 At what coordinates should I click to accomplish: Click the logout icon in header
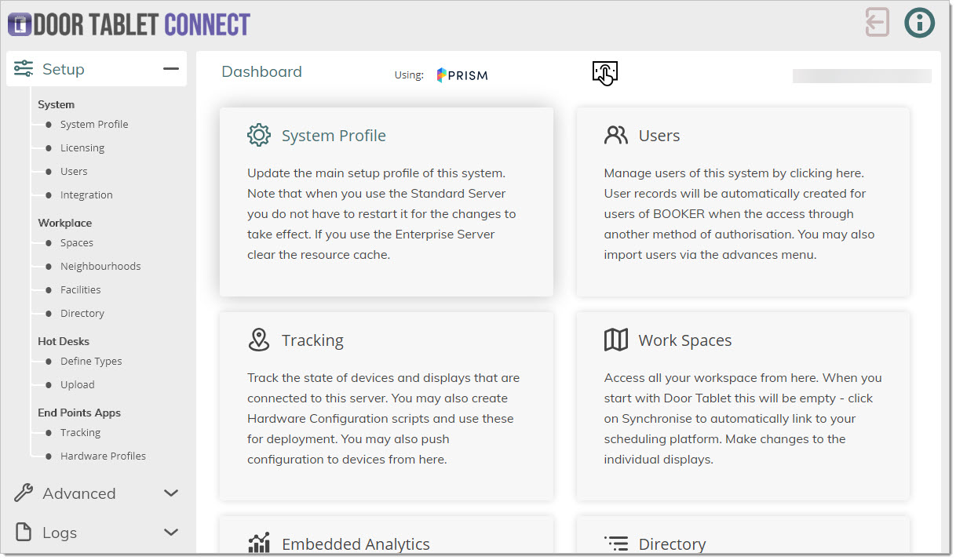(x=877, y=23)
